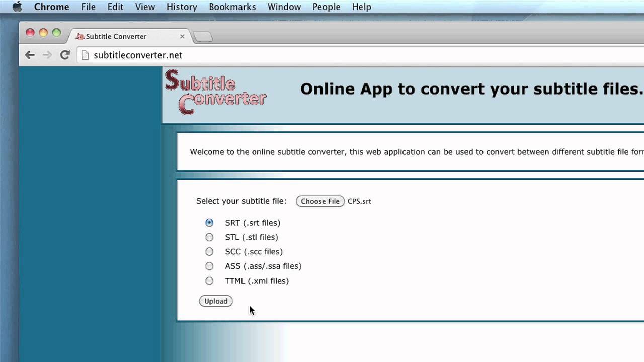The image size is (644, 362).
Task: Click the welcome message text
Action: coord(417,152)
